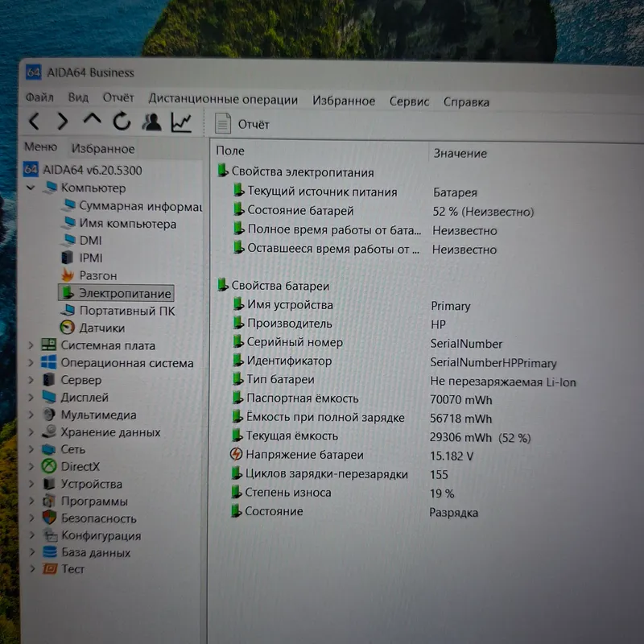
Task: Click the Хранение данных disk icon
Action: pos(49,431)
